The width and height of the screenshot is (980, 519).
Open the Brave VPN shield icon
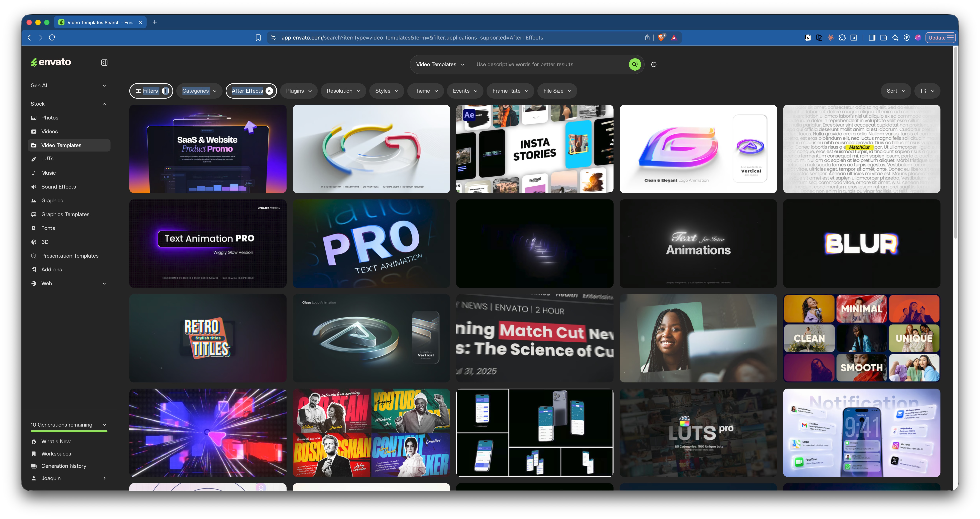point(907,38)
